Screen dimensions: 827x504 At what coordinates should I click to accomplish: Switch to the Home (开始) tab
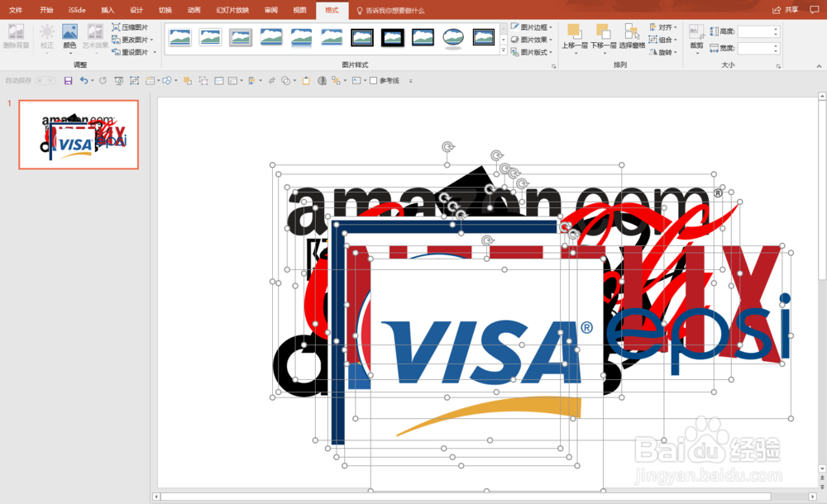[x=45, y=10]
